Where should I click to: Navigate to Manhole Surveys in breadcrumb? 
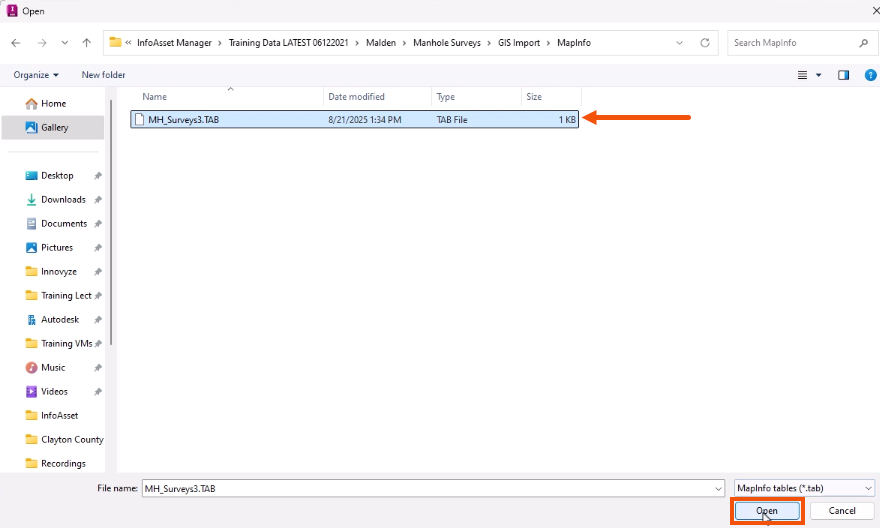coord(447,43)
